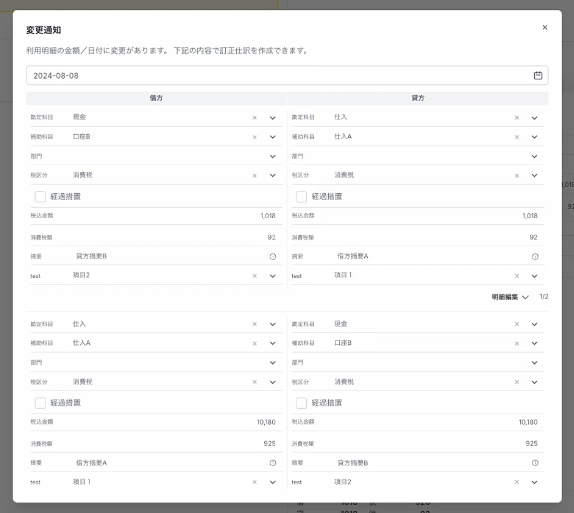Clear 仕入A in first entry's credit 補助科目
Viewport: 574px width, 513px height.
(x=517, y=137)
